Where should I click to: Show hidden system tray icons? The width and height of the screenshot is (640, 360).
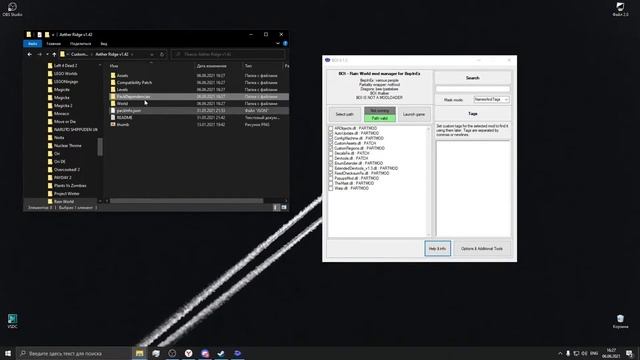560,353
